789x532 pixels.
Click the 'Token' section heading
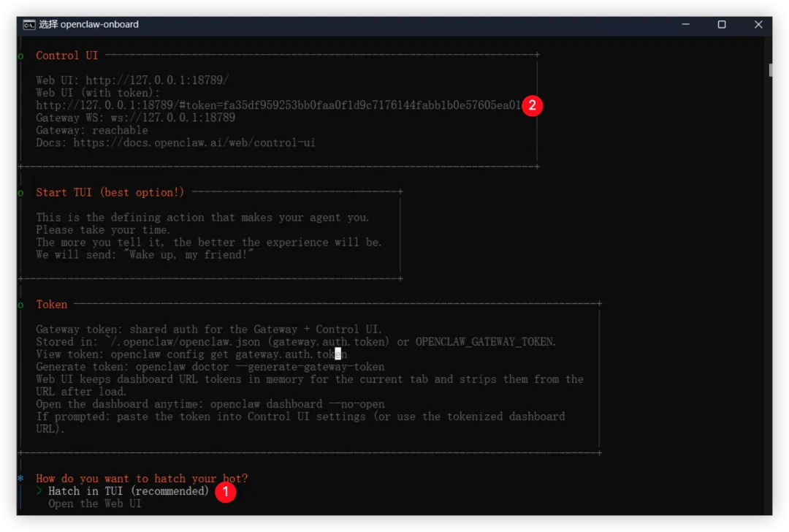(x=51, y=305)
